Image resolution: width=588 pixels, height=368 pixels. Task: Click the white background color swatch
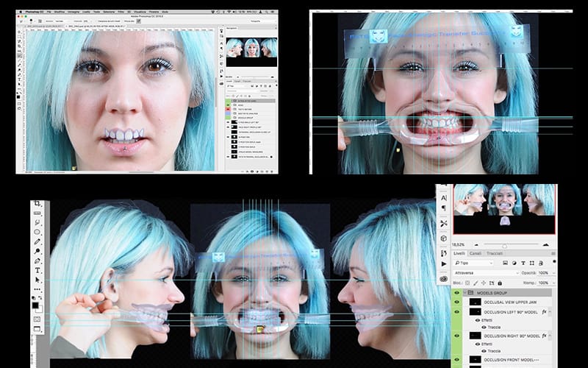click(40, 311)
